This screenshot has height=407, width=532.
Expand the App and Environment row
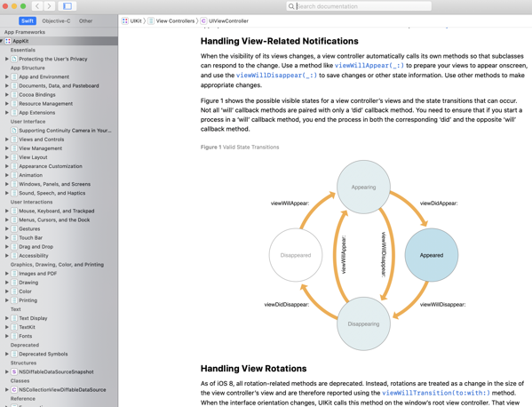coord(7,76)
